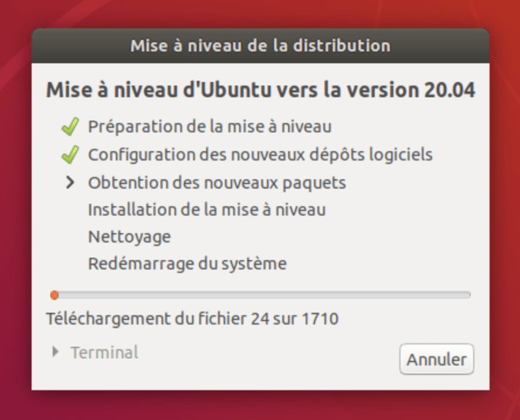Click the status text Téléchargement du fichier 24 sur 1710

(192, 319)
